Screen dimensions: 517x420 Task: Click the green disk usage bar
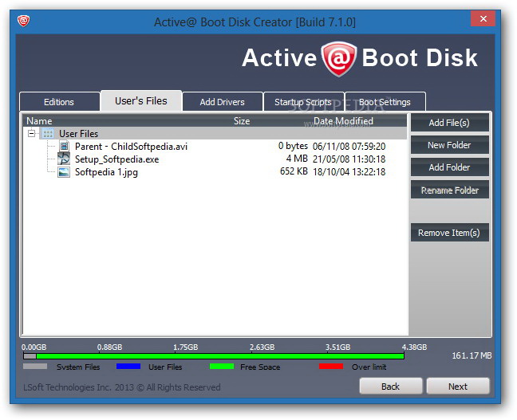click(220, 356)
